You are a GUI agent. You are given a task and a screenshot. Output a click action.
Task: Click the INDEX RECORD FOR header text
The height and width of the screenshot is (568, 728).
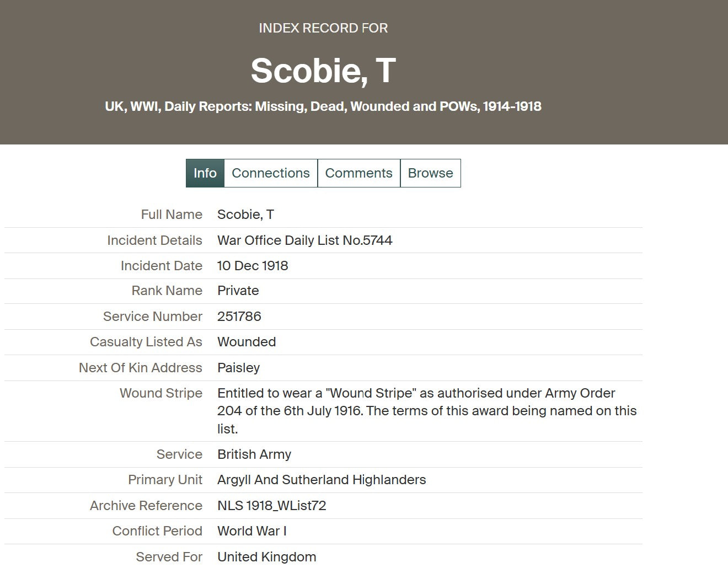point(323,28)
